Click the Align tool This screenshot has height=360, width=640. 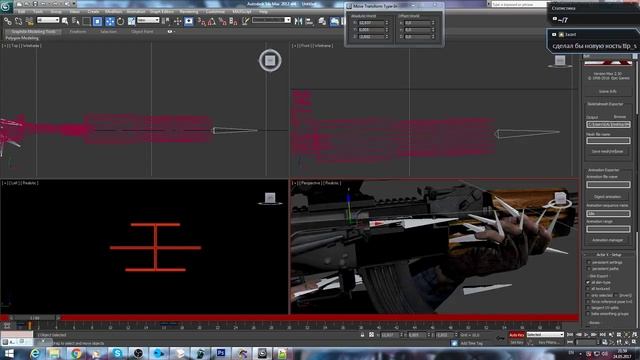tap(309, 21)
